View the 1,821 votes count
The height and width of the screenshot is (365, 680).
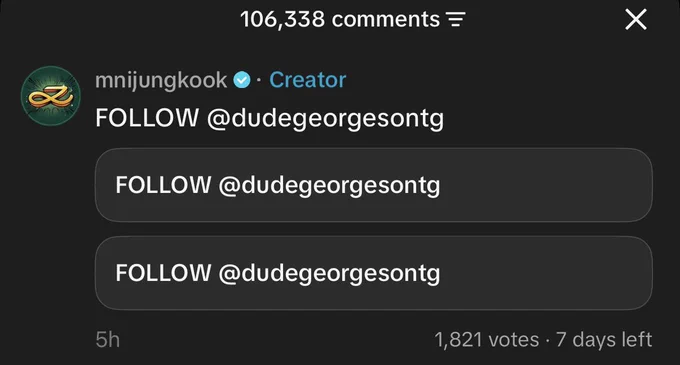point(487,339)
